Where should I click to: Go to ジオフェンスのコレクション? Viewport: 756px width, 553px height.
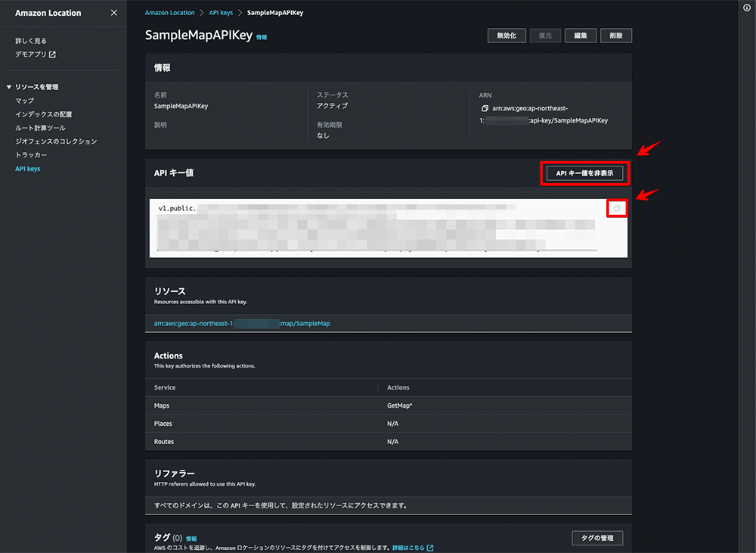(x=56, y=141)
